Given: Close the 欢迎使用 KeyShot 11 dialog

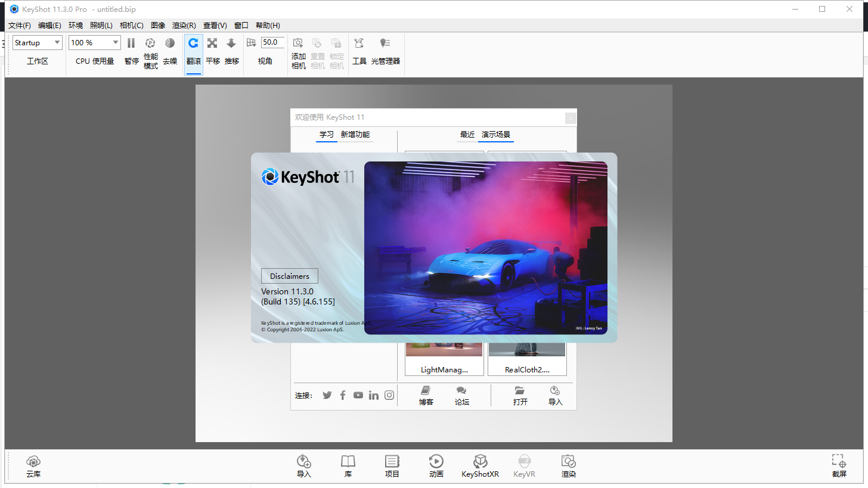Looking at the screenshot, I should point(571,118).
